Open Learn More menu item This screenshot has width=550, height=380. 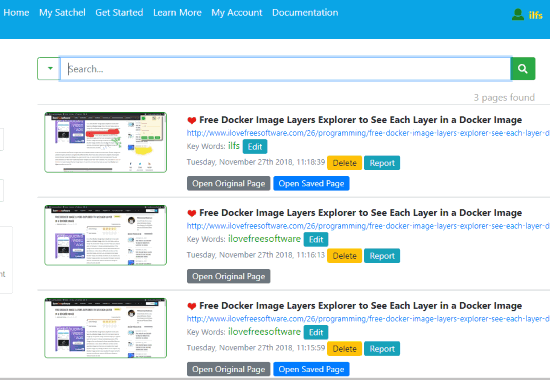(177, 13)
